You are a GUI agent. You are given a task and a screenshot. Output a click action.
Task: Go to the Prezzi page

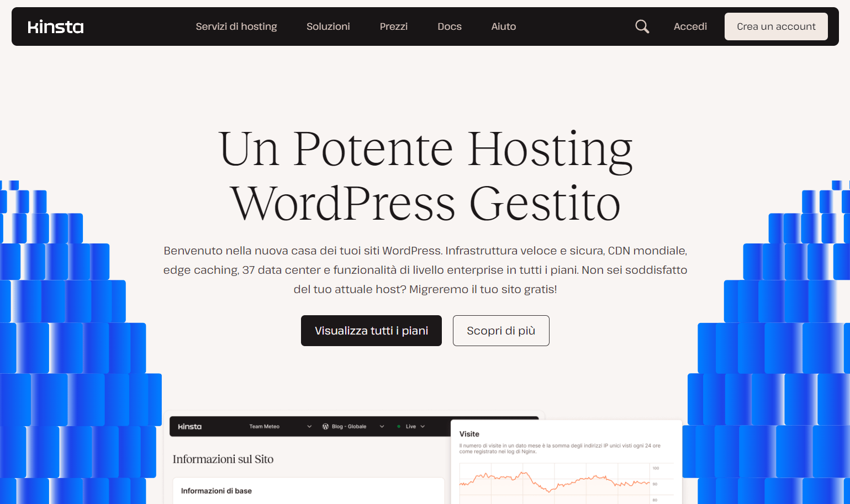click(394, 26)
